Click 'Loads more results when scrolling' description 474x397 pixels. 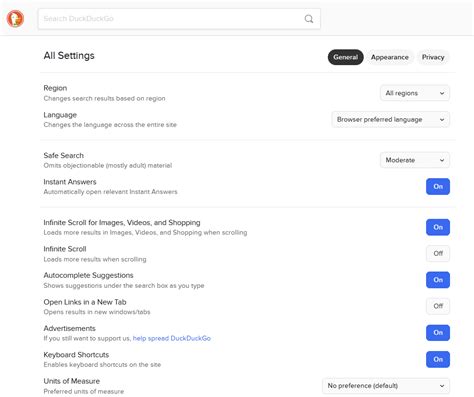(95, 259)
